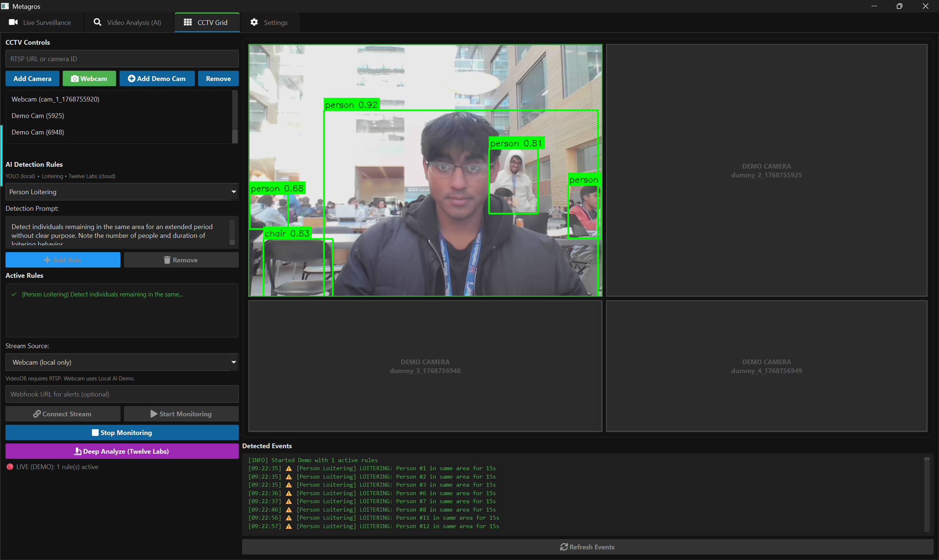939x560 pixels.
Task: Click the Deep Analyze microscope icon
Action: (x=78, y=451)
